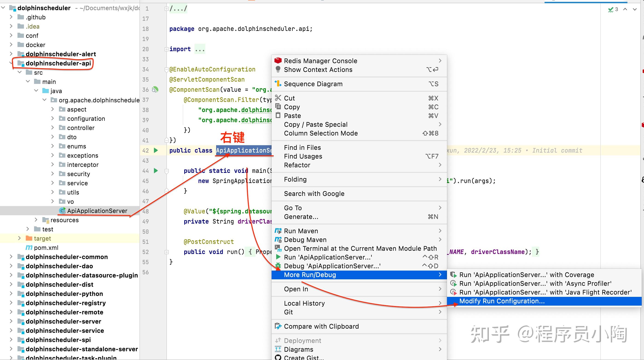Expand the resources folder
Screen dimensions: 644x360
point(36,220)
